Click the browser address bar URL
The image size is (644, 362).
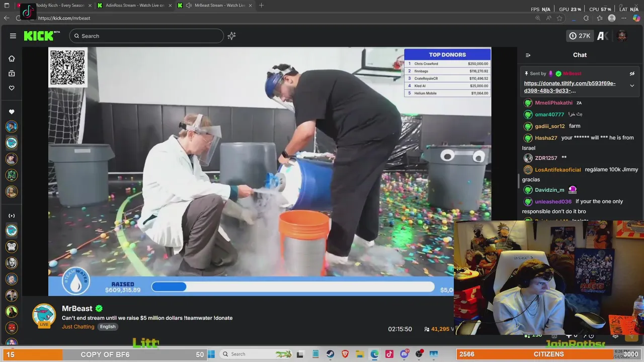(64, 18)
